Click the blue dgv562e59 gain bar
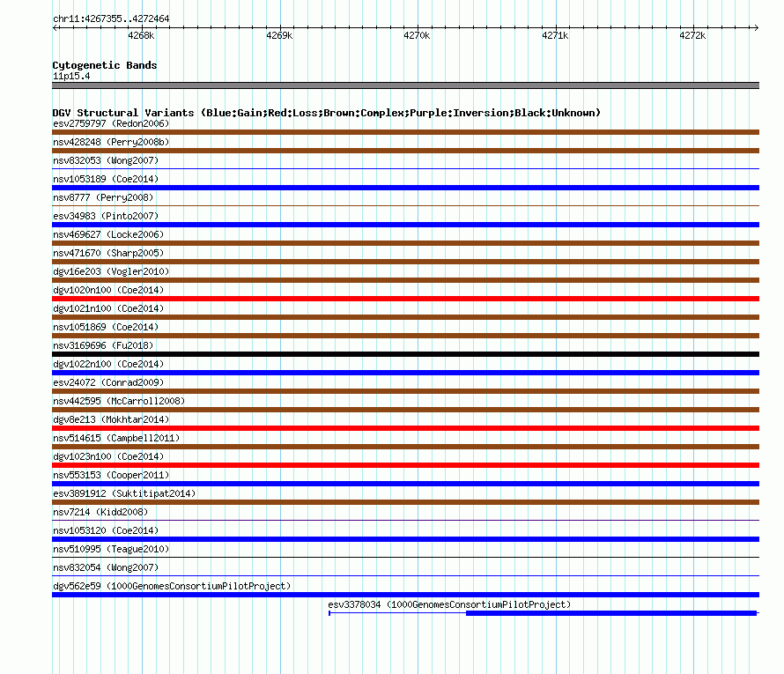This screenshot has height=674, width=784. [x=405, y=595]
